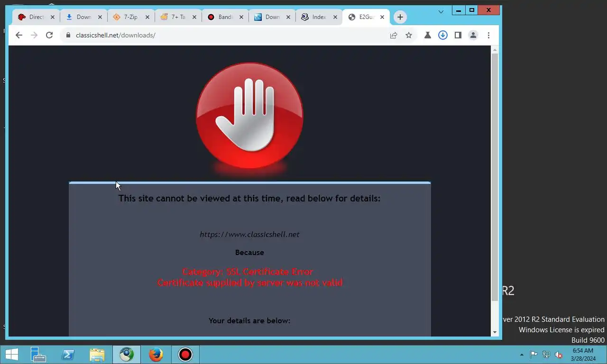
Task: Open the Chrome three-dot menu
Action: [488, 35]
